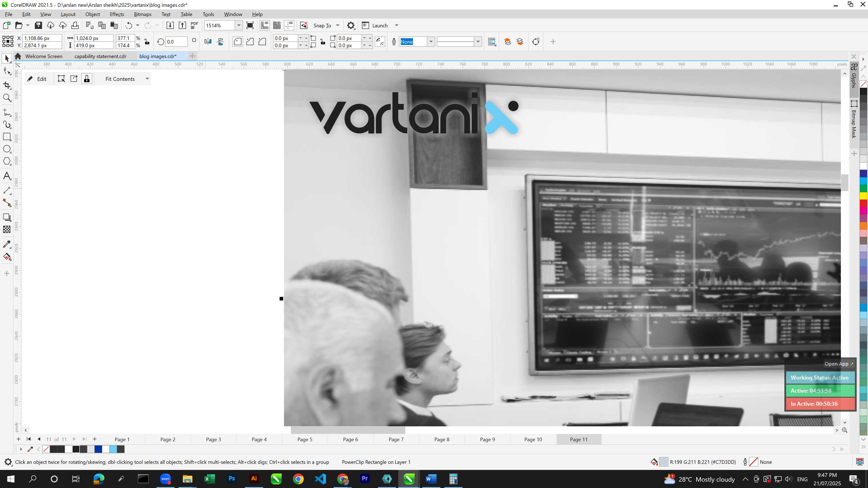Viewport: 868px width, 488px height.
Task: Select the Interactive Fill tool
Action: coord(7,257)
